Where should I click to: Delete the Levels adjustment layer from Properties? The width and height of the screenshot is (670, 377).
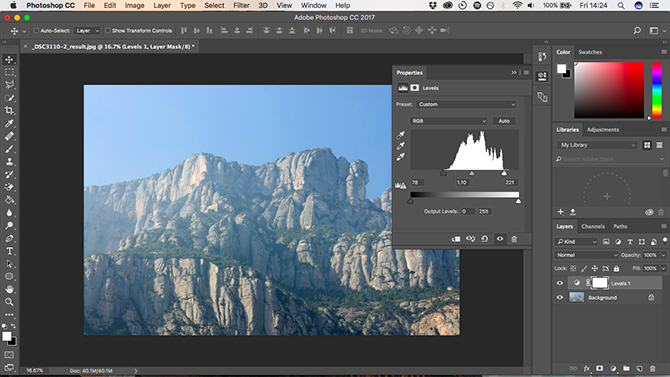pyautogui.click(x=514, y=239)
